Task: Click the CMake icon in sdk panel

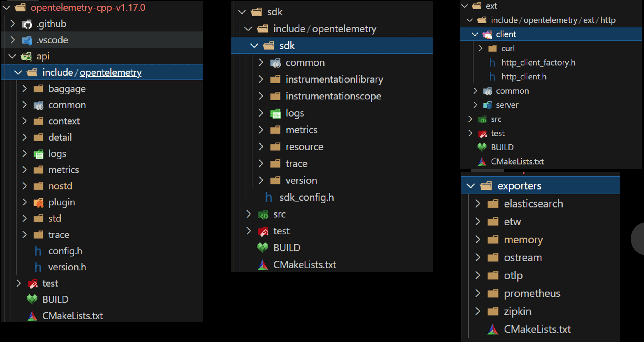Action: [263, 265]
